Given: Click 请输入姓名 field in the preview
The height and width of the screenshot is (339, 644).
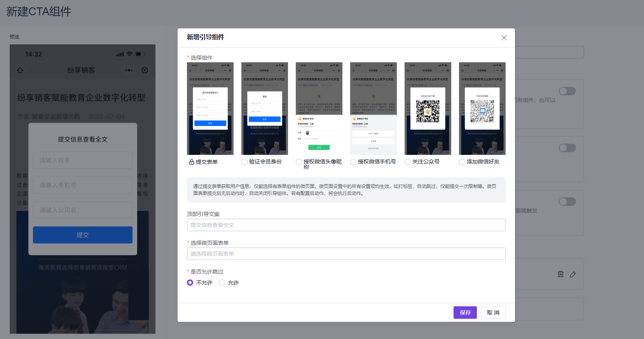Looking at the screenshot, I should point(83,160).
